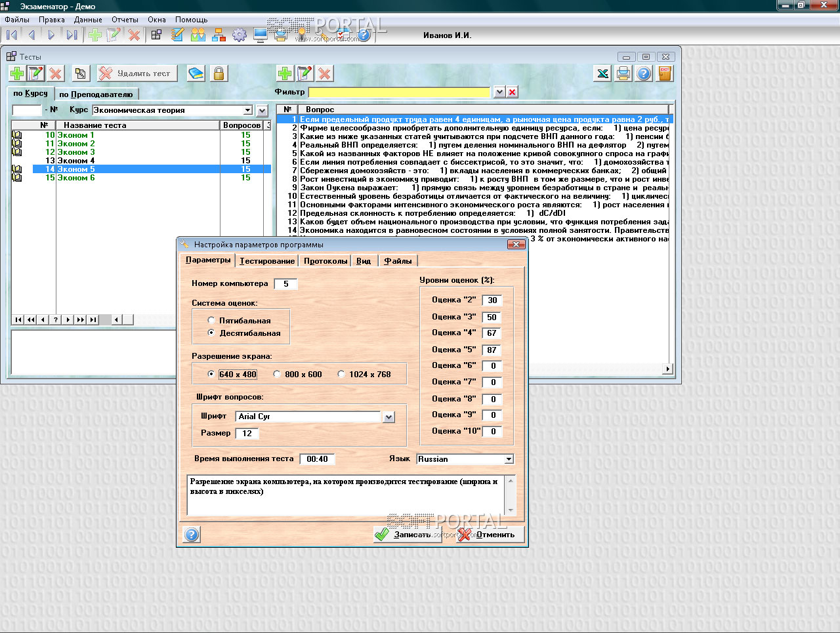The image size is (840, 633).
Task: Open the Шрифт font dropdown
Action: [388, 417]
